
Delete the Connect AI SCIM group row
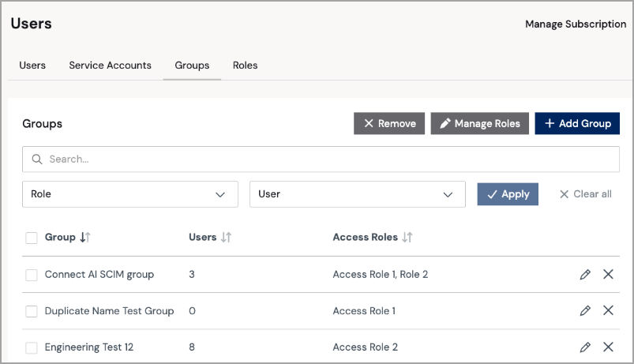[608, 274]
